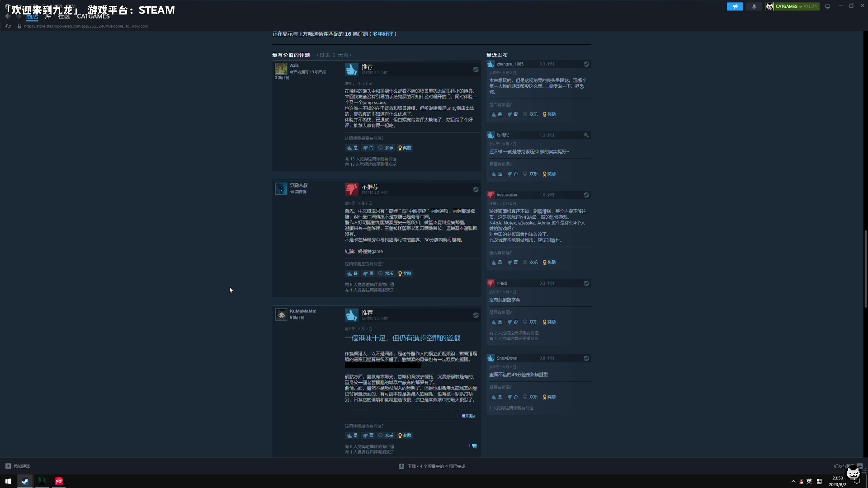Screen dimensions: 868x488
Task: Click the Steam icon on zhangyu_1985's review
Action: click(586, 64)
